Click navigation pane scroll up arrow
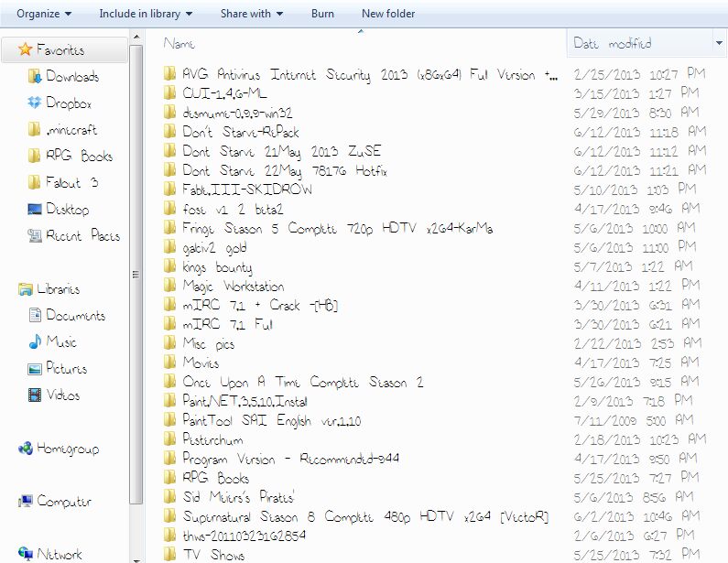 (136, 37)
